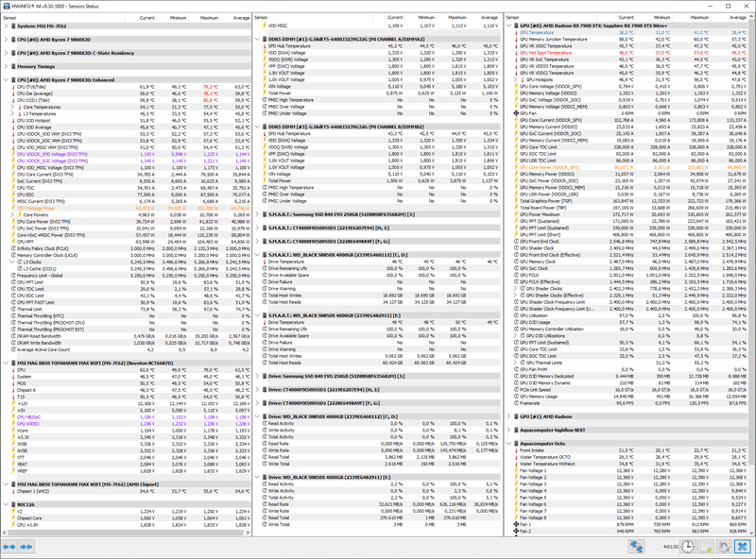Click the fan icon beside GPU Fan
Image resolution: width=756 pixels, height=559 pixels.
[x=516, y=113]
